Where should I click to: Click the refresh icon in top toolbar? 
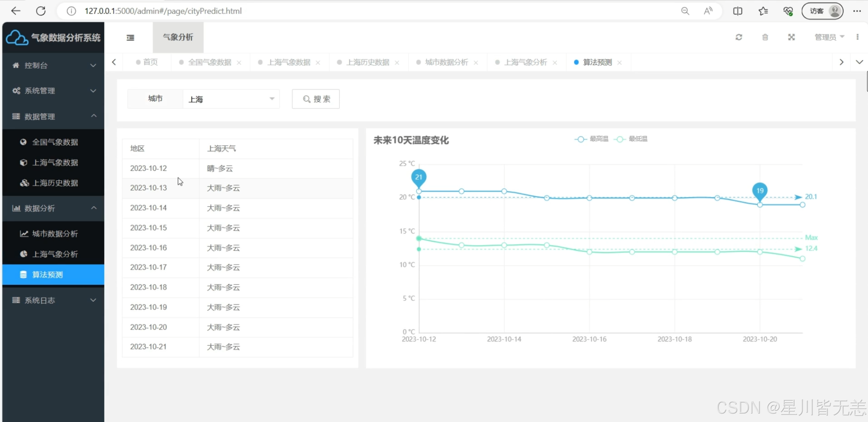click(x=739, y=37)
